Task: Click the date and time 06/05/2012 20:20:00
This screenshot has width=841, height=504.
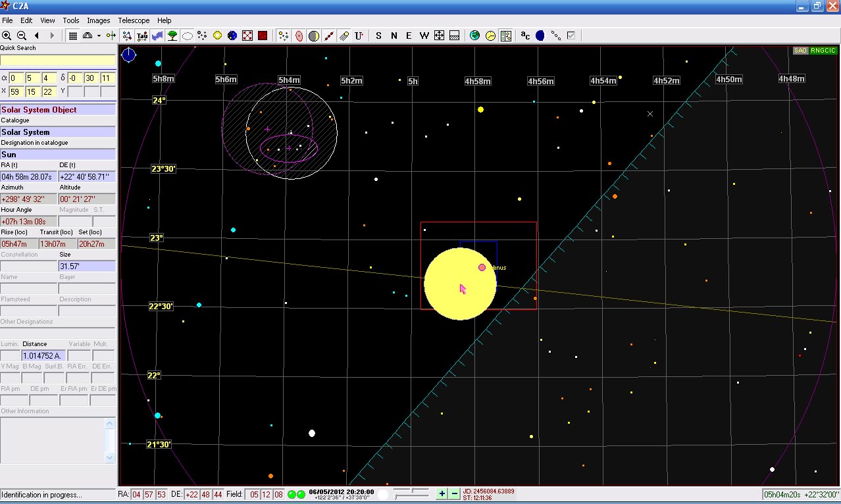Action: tap(342, 491)
